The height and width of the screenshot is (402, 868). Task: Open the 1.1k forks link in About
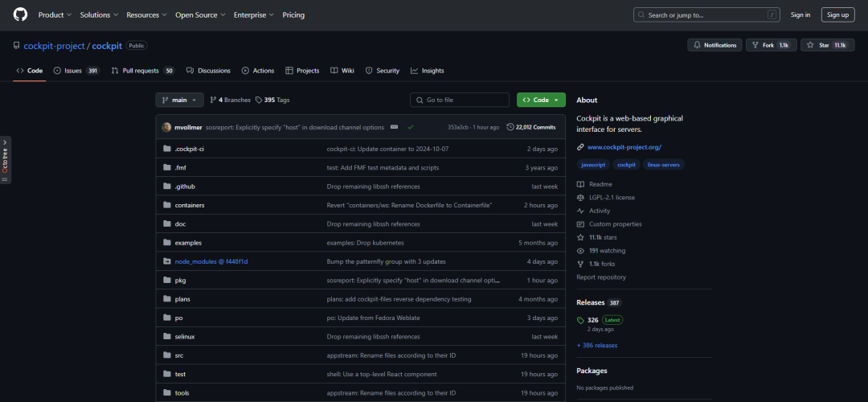[596, 264]
